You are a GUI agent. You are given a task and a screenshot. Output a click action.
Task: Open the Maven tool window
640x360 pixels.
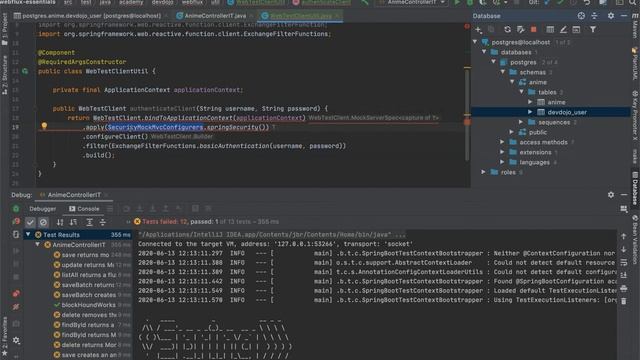pos(635,26)
